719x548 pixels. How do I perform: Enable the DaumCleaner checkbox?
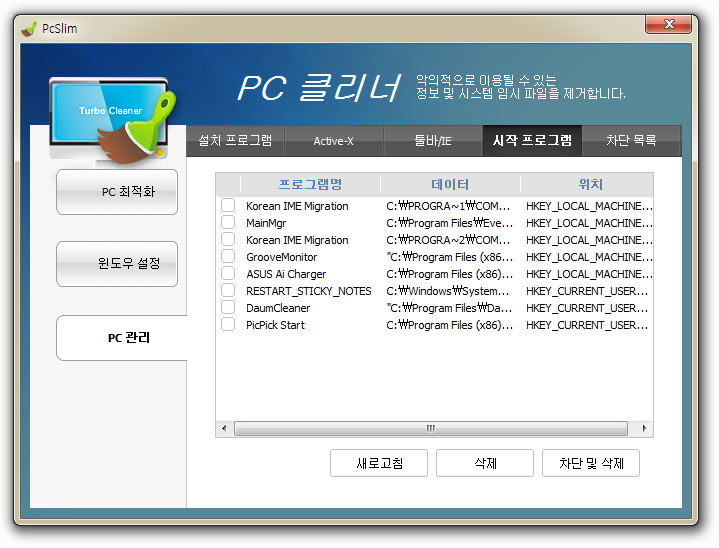coord(228,308)
